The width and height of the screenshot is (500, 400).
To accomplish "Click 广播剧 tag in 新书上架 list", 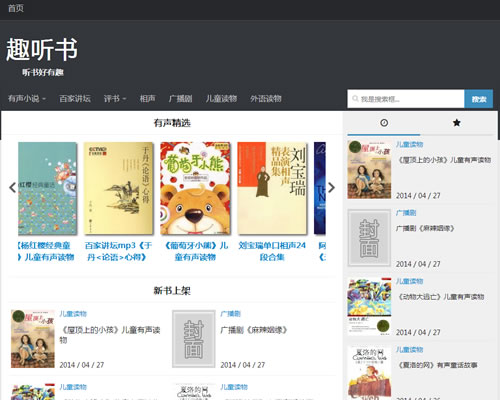I will [230, 314].
